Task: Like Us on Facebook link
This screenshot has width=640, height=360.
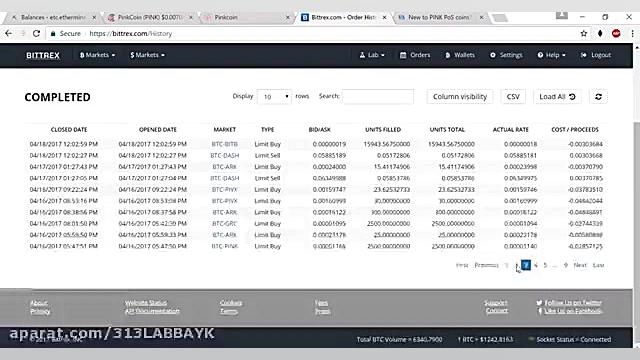Action: click(x=570, y=311)
